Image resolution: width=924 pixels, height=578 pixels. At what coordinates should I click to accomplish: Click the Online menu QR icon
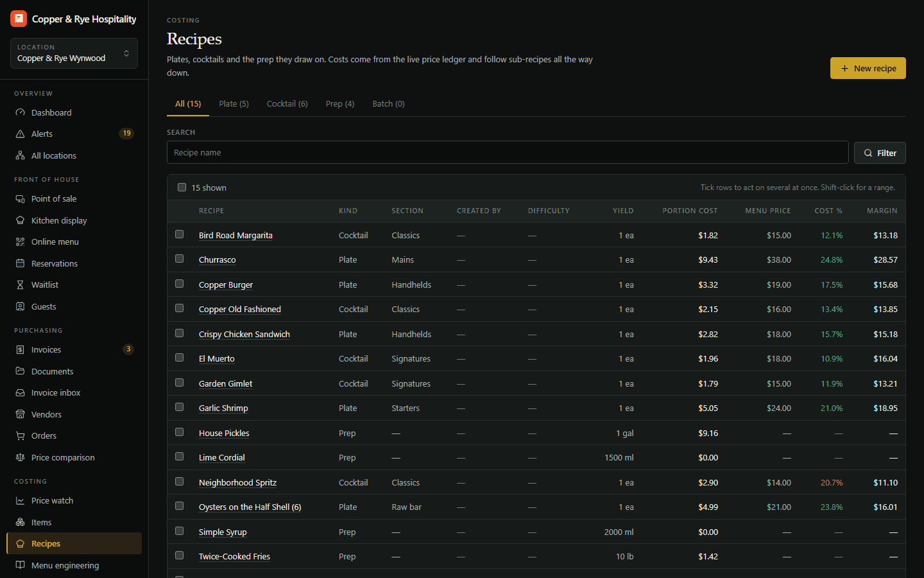coord(20,241)
